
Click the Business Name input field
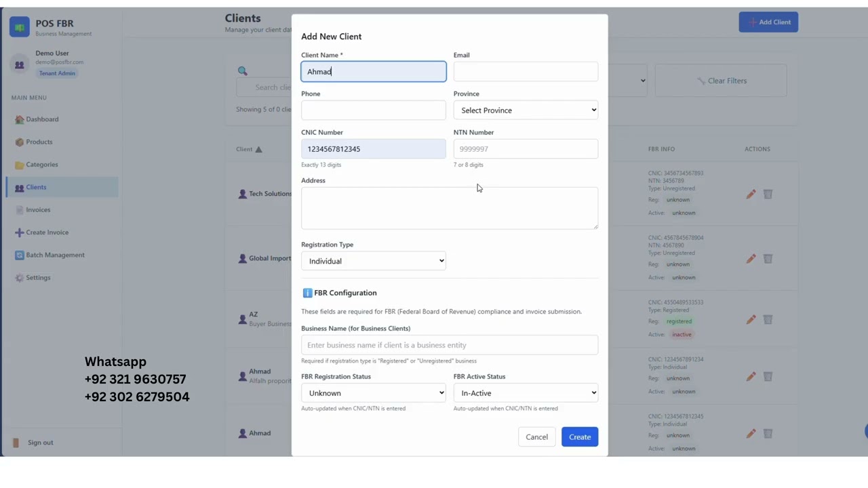point(450,345)
